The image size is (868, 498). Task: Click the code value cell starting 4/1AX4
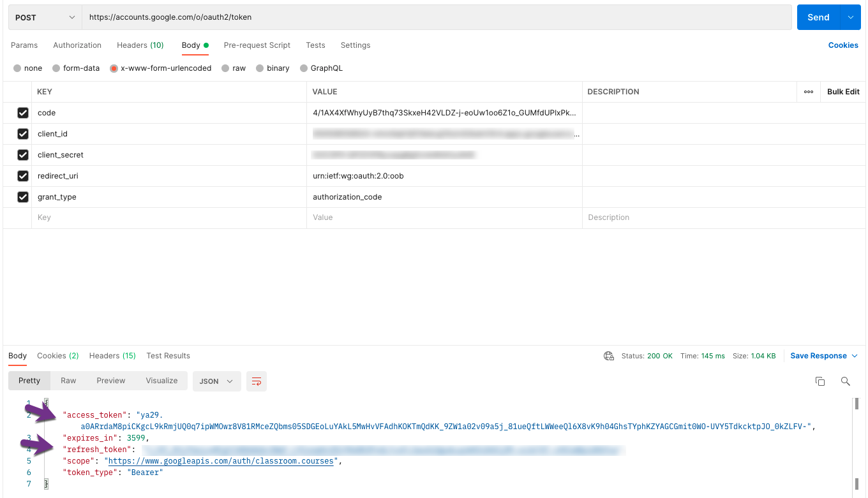point(444,113)
